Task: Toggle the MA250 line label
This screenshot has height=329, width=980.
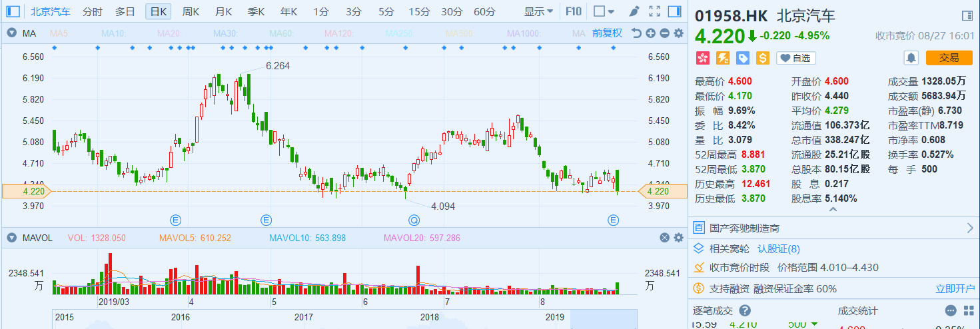Action: pyautogui.click(x=401, y=33)
